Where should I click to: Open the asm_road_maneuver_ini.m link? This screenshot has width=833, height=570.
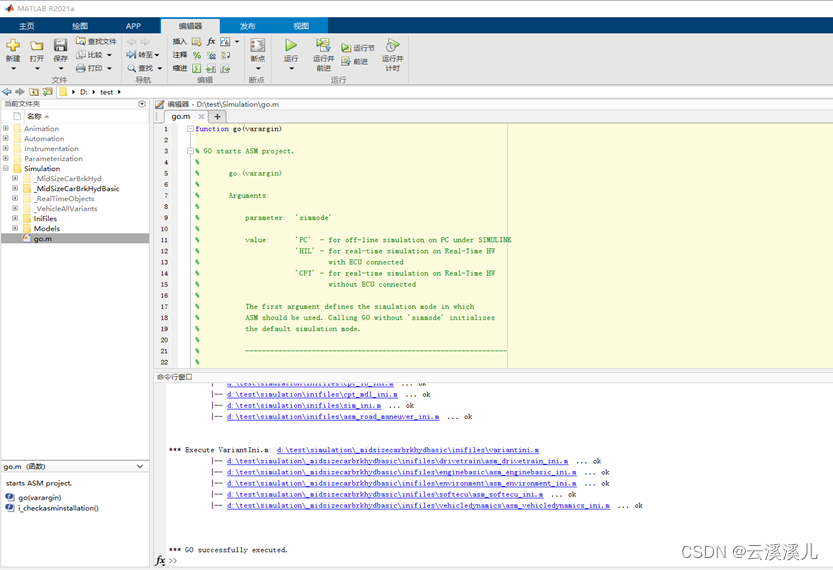pos(333,417)
